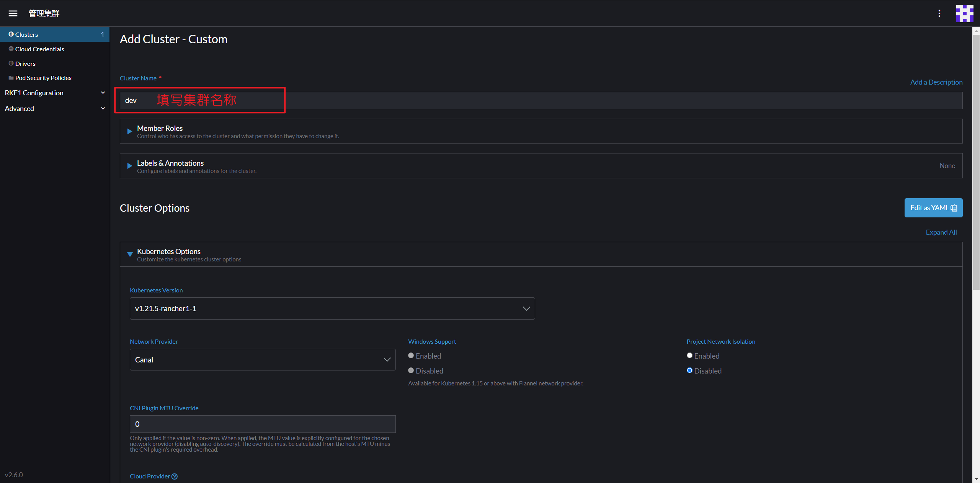Select Windows Support Disabled radio
The image size is (980, 483).
(411, 370)
